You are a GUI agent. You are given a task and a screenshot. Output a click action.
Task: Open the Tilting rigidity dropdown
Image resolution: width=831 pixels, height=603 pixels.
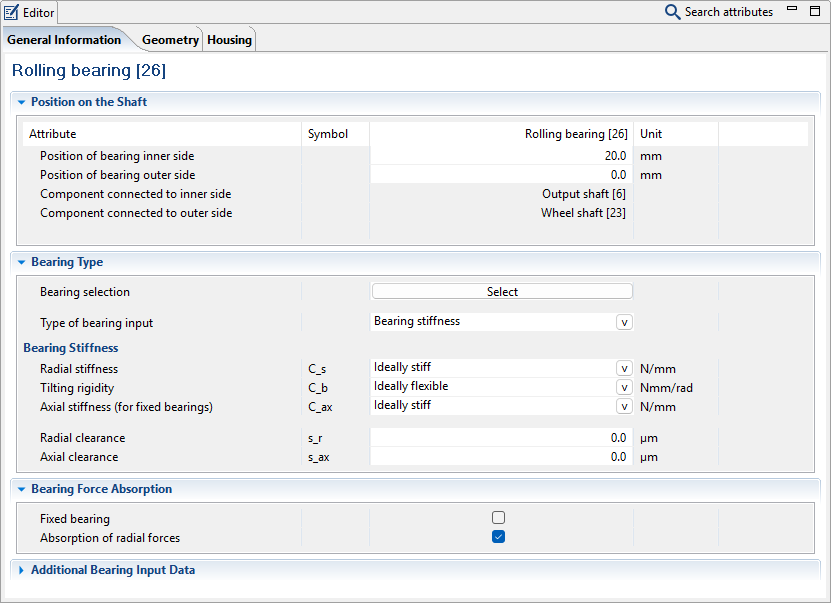tap(624, 387)
